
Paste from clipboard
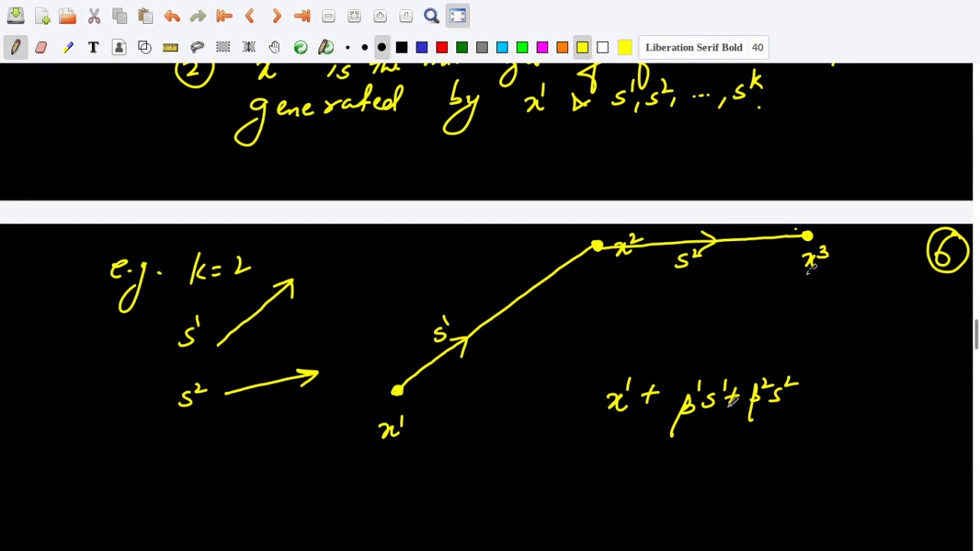coord(145,16)
